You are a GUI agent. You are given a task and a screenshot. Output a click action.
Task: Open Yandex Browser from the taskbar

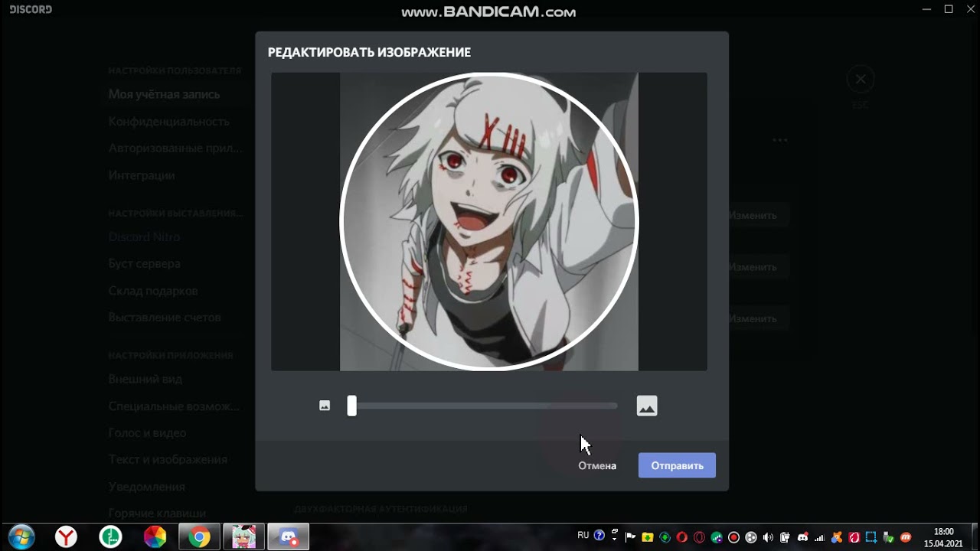click(x=67, y=536)
